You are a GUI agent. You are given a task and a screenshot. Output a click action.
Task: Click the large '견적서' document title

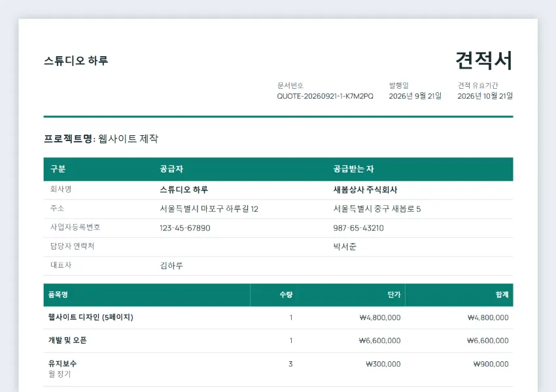coord(483,61)
